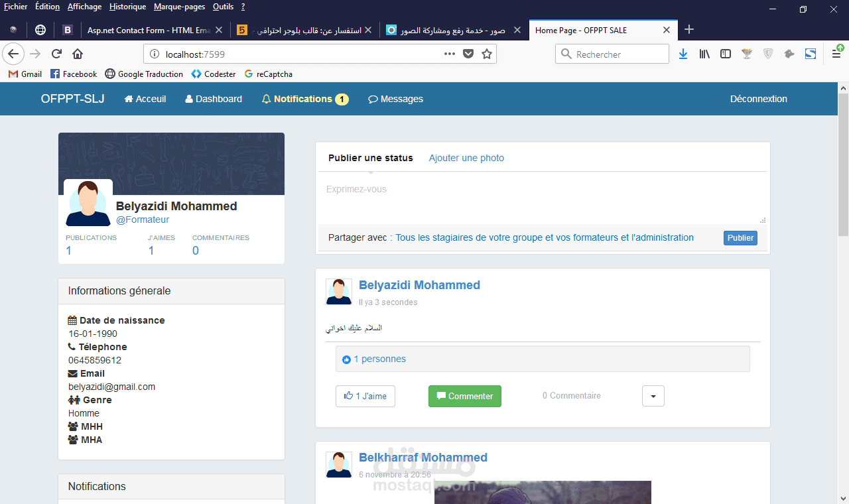The width and height of the screenshot is (849, 504).
Task: Open the Facebook bookmark
Action: [74, 74]
